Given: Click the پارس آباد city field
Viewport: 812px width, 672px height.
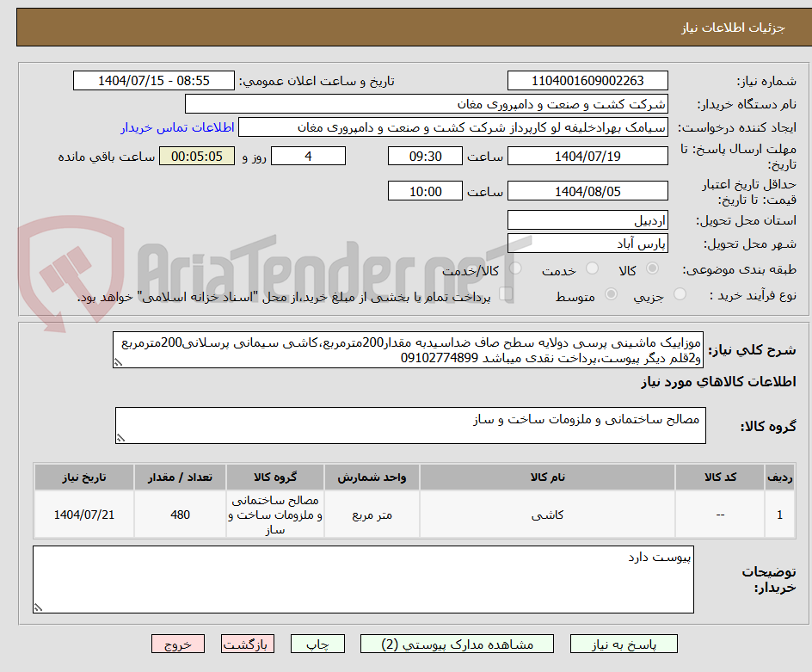Looking at the screenshot, I should pos(587,243).
